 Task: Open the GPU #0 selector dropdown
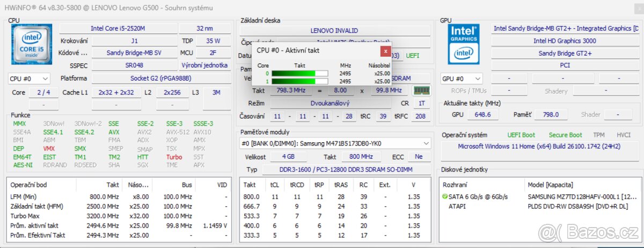(x=462, y=78)
